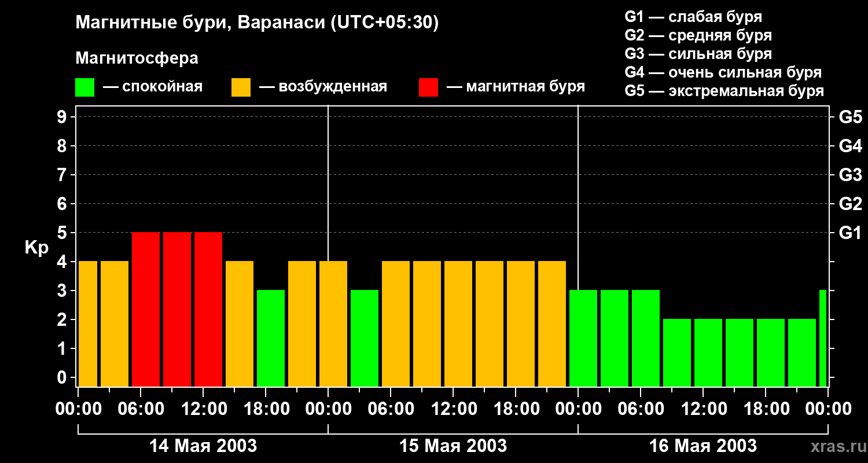Select the "16 Мая 2003" date label
The image size is (868, 463).
703,446
